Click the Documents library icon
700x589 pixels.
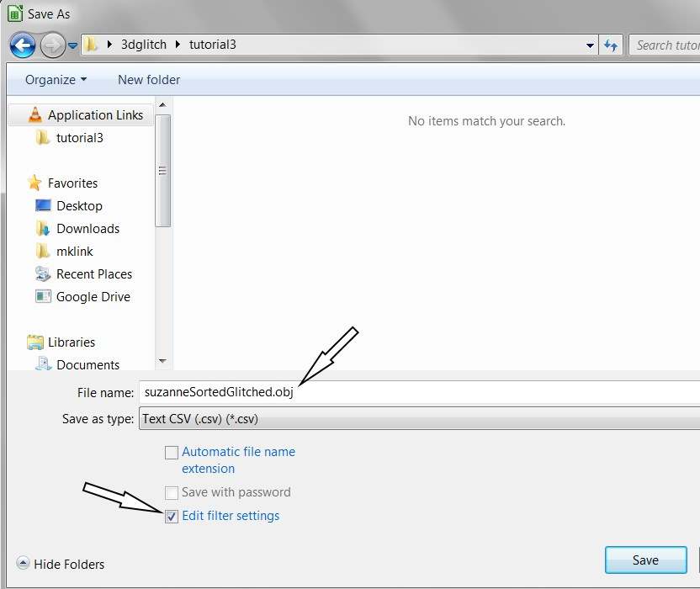[43, 363]
